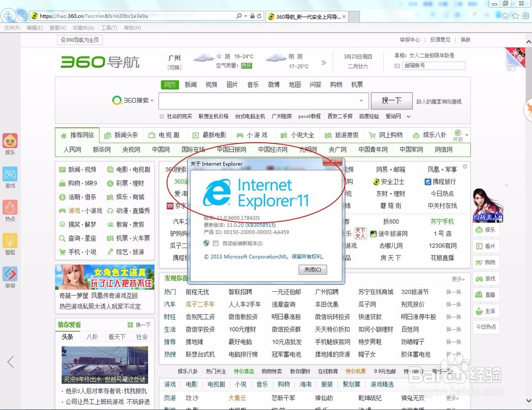Open the 苏宁手机 link
This screenshot has width=532, height=410.
coord(442,222)
